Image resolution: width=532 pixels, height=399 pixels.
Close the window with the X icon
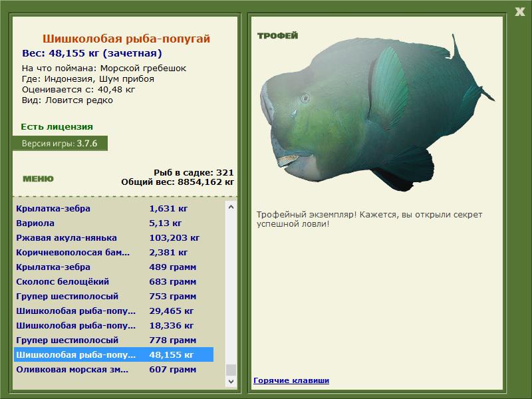coord(519,11)
